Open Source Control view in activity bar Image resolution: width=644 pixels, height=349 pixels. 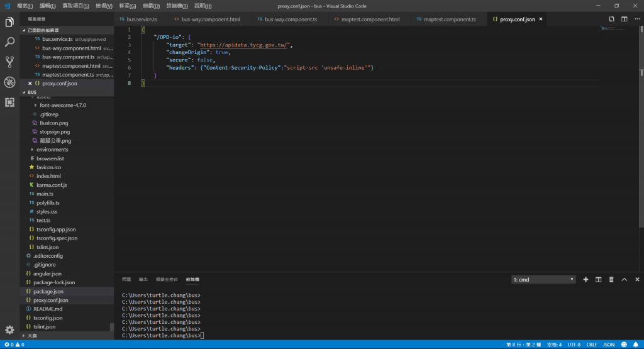click(9, 62)
